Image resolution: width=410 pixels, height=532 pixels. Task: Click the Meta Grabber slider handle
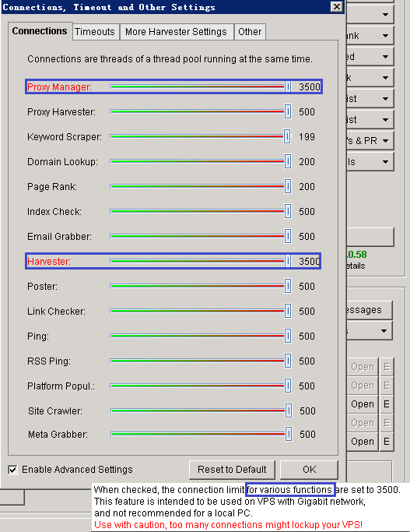[x=289, y=435]
